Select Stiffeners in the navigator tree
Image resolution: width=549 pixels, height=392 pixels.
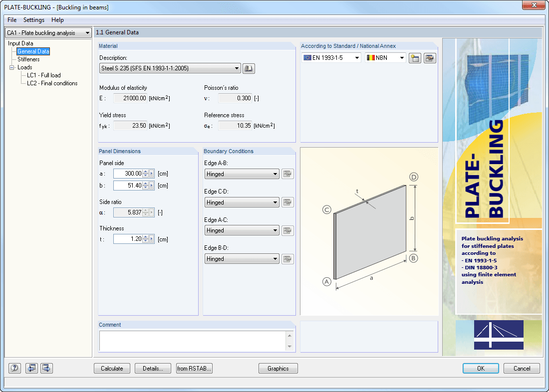point(29,59)
